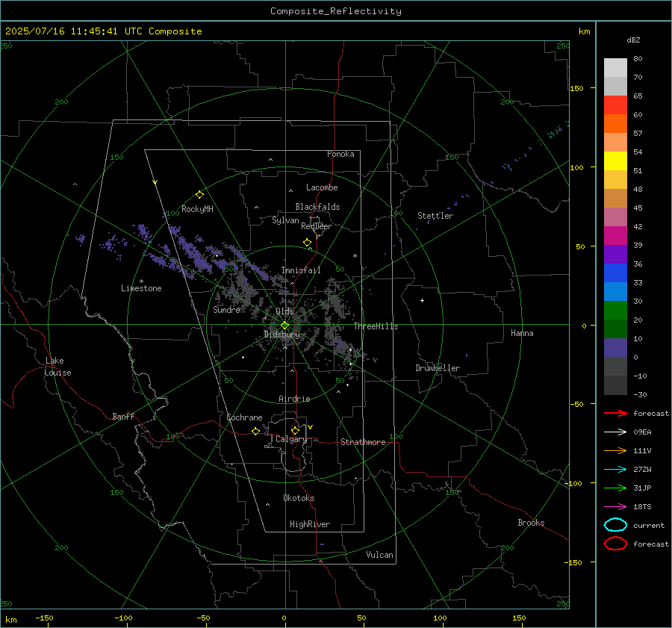Select the green swatch between 30 and 20
This screenshot has height=628, width=672.
point(615,311)
